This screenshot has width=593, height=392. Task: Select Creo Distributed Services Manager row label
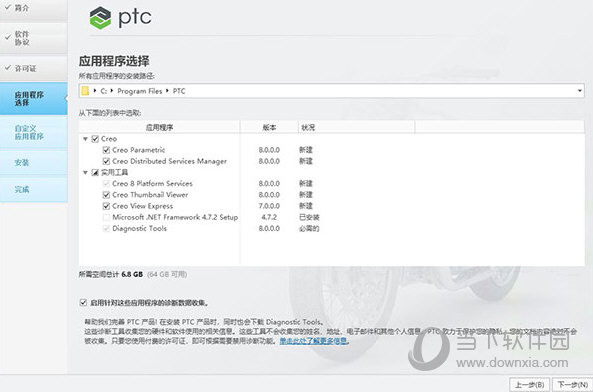click(169, 161)
